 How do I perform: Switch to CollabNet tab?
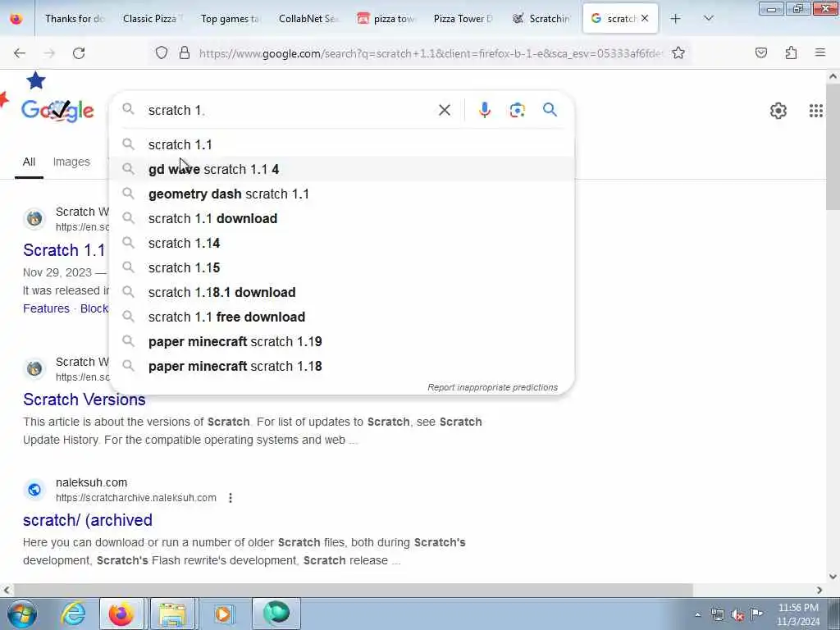tap(308, 19)
